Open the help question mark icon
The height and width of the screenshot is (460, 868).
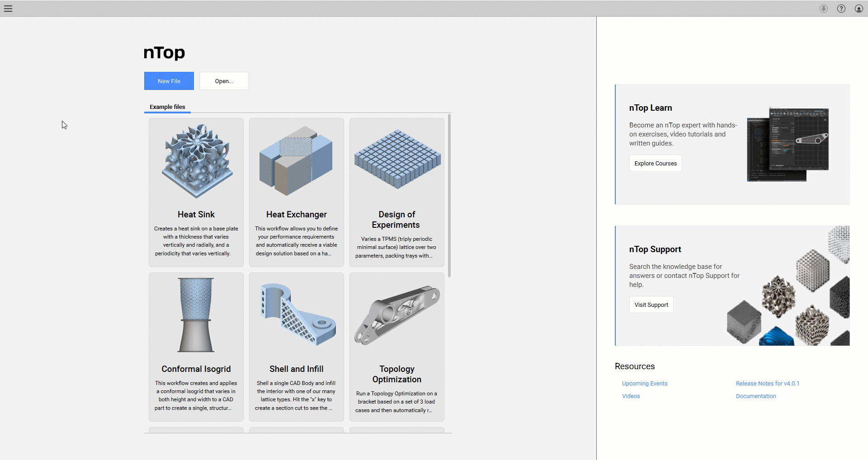(841, 9)
